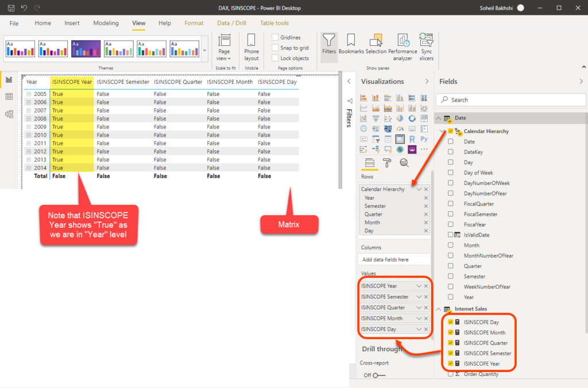The image size is (588, 388).
Task: Apply the first theme thumbnail
Action: click(x=20, y=49)
